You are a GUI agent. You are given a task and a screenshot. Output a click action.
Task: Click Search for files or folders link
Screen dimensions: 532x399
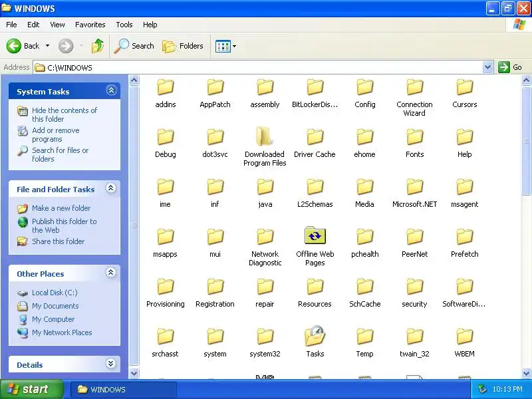(60, 154)
